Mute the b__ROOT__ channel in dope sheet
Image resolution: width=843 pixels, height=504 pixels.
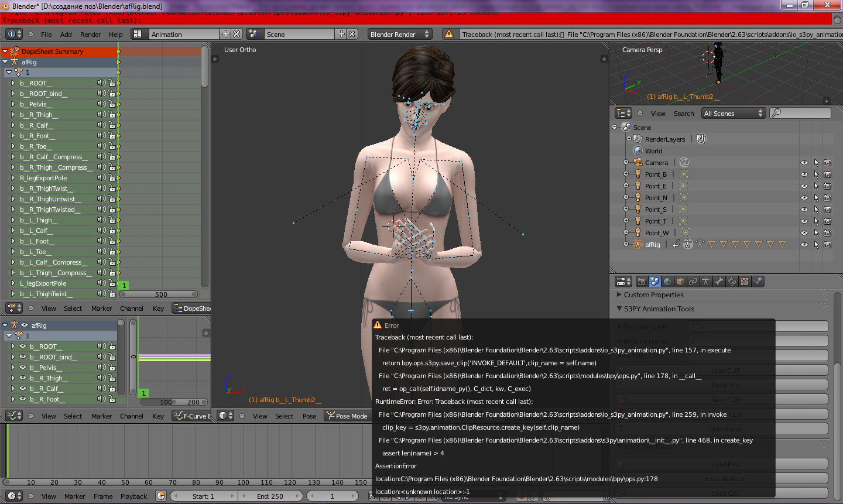[x=101, y=83]
